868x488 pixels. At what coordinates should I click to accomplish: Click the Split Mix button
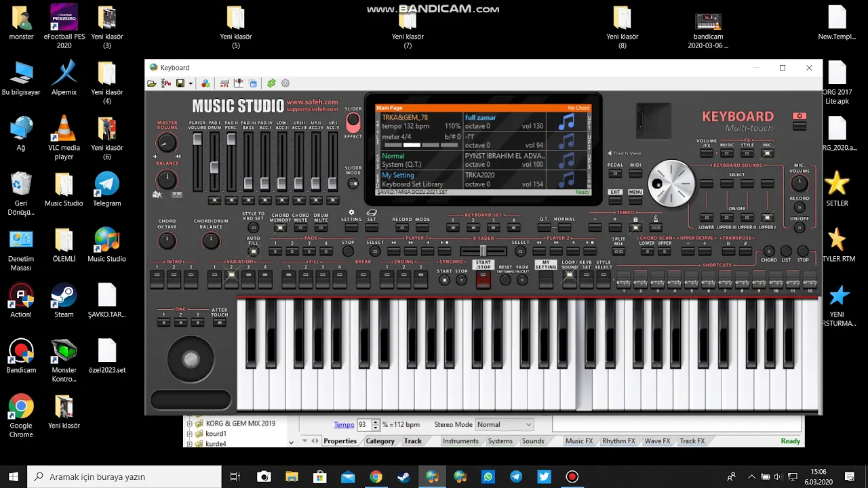[618, 251]
